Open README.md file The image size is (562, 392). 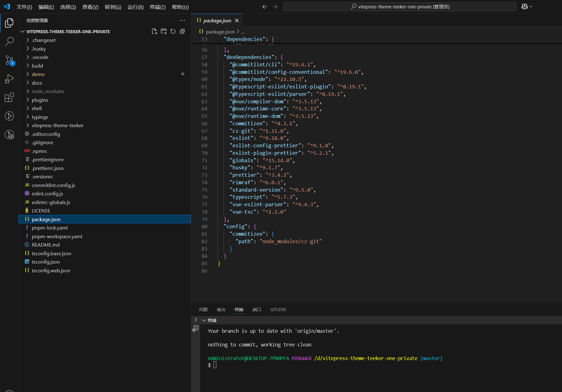point(46,245)
